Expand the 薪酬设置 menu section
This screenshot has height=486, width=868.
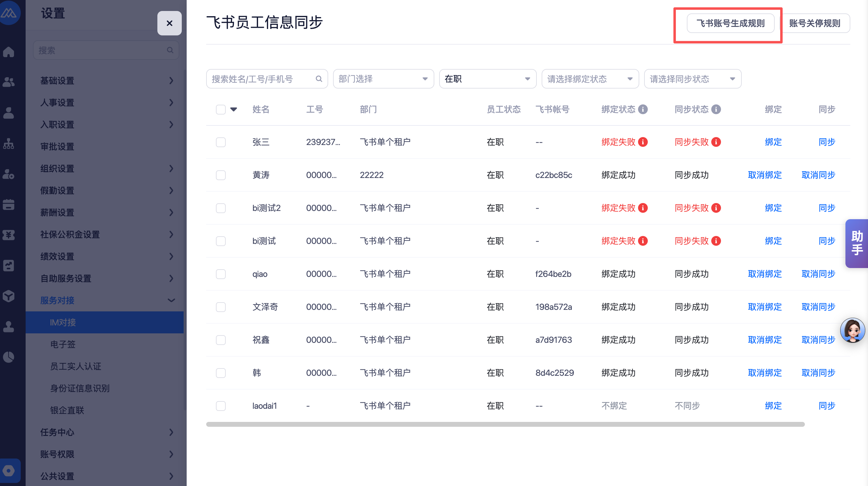[106, 212]
